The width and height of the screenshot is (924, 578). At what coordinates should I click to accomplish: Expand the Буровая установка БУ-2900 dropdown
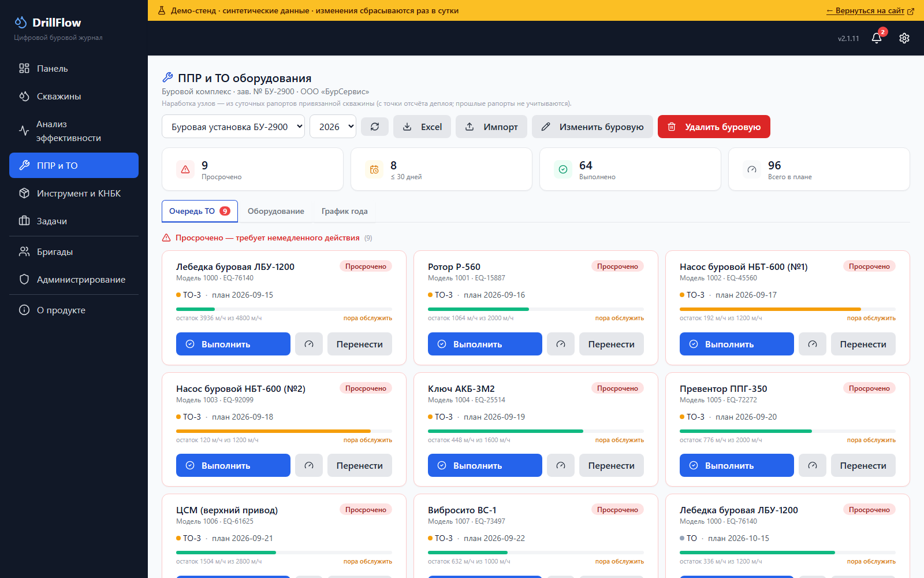pyautogui.click(x=234, y=127)
